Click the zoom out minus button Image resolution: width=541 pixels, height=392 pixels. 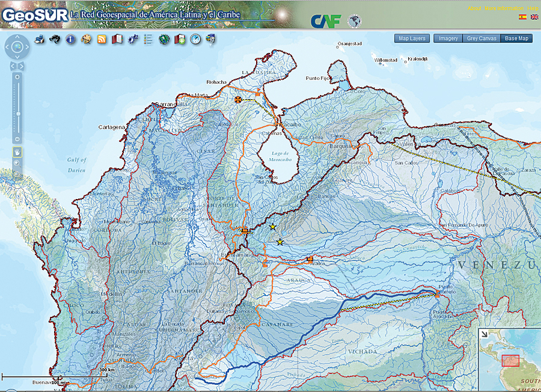pyautogui.click(x=17, y=139)
